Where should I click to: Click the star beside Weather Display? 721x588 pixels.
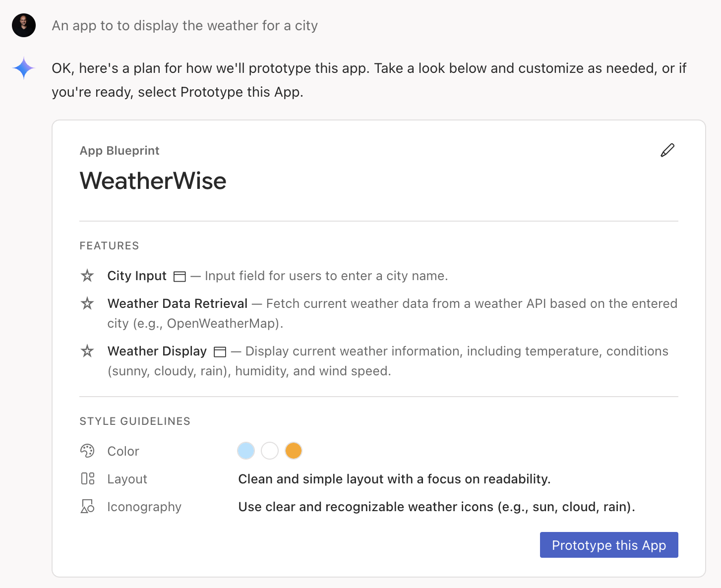(87, 351)
